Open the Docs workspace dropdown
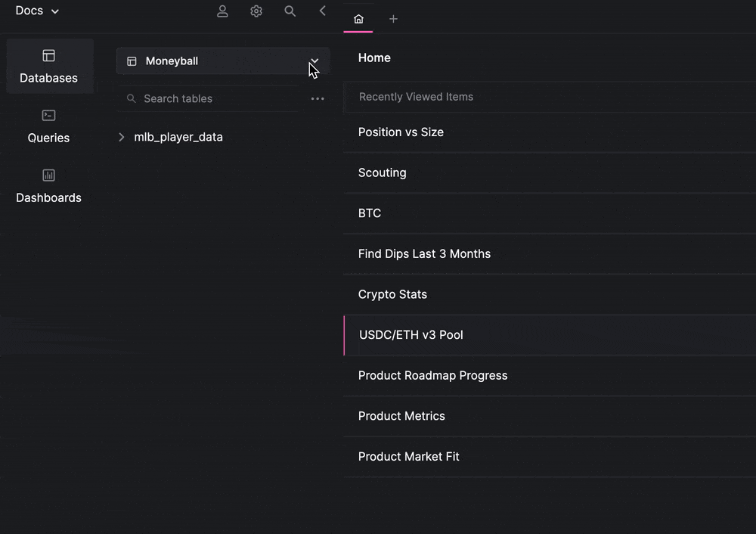 pyautogui.click(x=37, y=11)
